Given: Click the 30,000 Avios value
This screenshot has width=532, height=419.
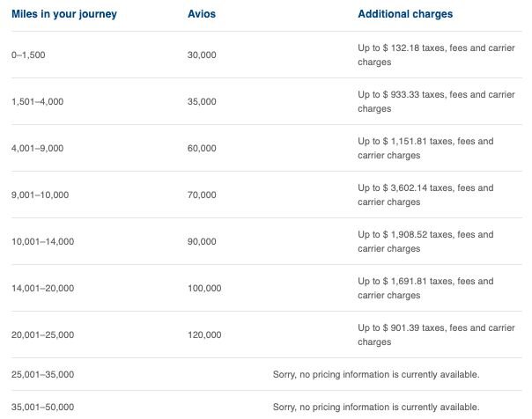Looking at the screenshot, I should click(x=202, y=55).
